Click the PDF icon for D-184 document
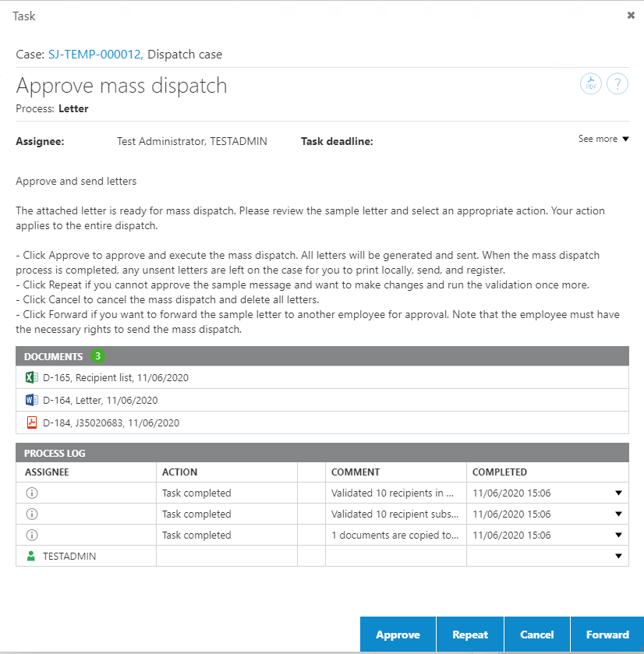 tap(32, 423)
